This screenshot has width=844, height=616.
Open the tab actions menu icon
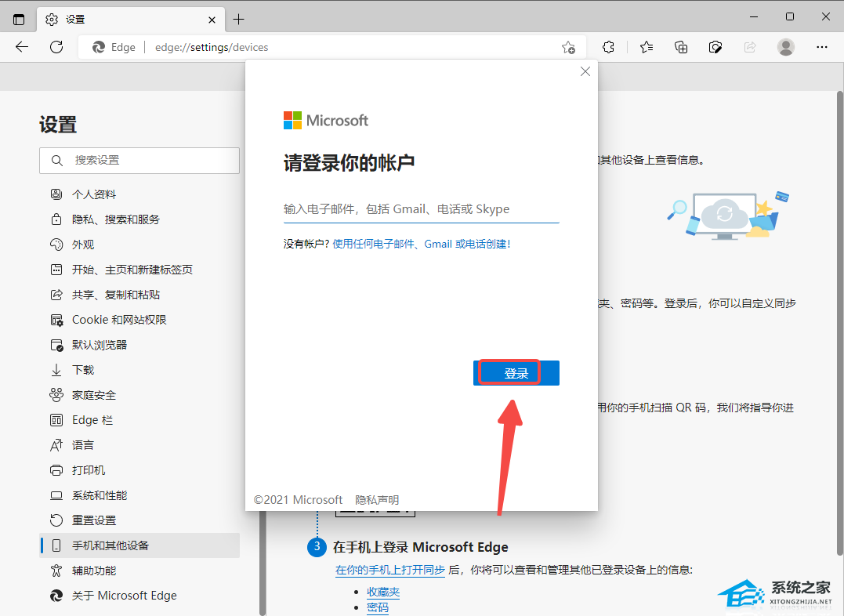pos(17,18)
